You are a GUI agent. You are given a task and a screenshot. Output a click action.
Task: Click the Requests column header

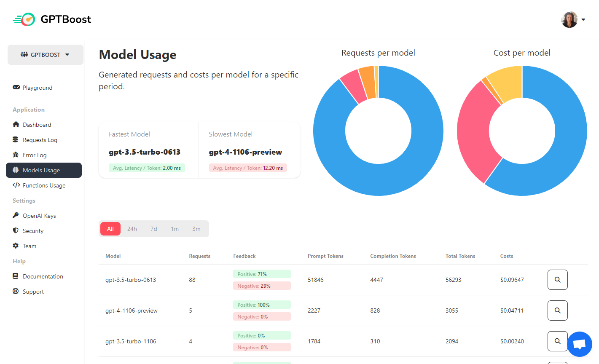tap(199, 256)
